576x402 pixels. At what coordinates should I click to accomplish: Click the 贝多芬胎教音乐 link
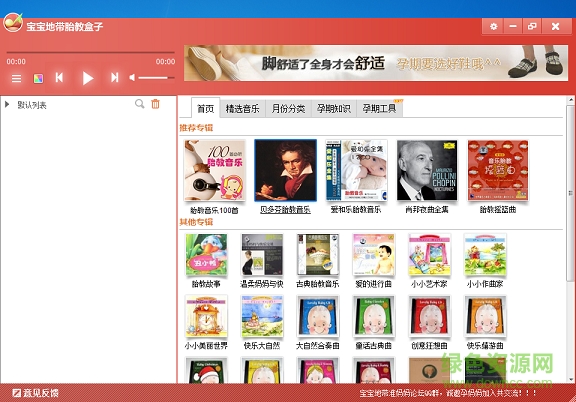(285, 210)
